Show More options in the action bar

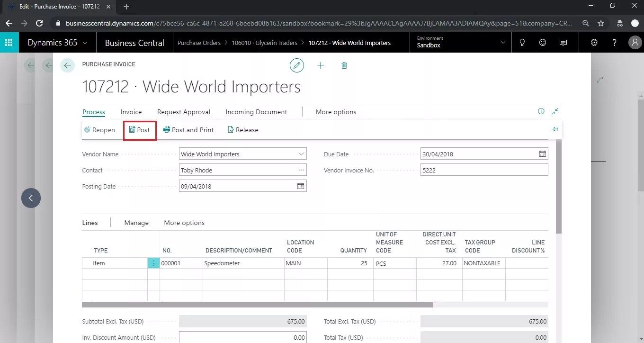point(336,112)
